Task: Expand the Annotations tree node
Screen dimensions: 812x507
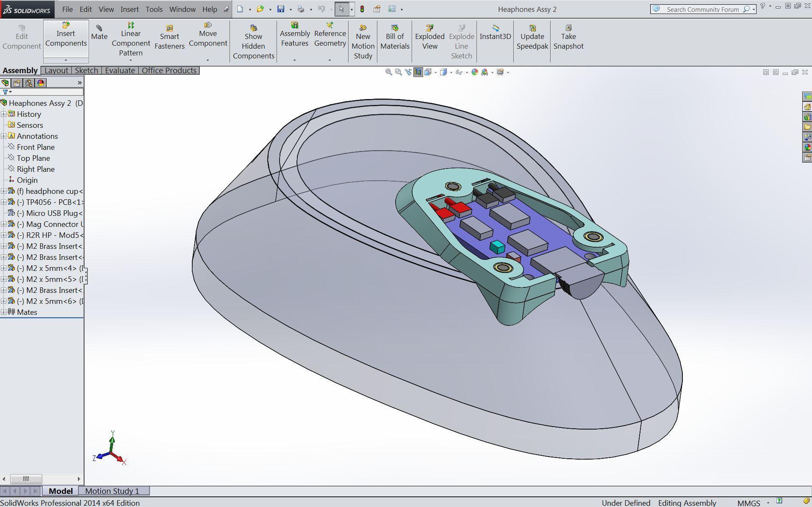Action: point(3,136)
